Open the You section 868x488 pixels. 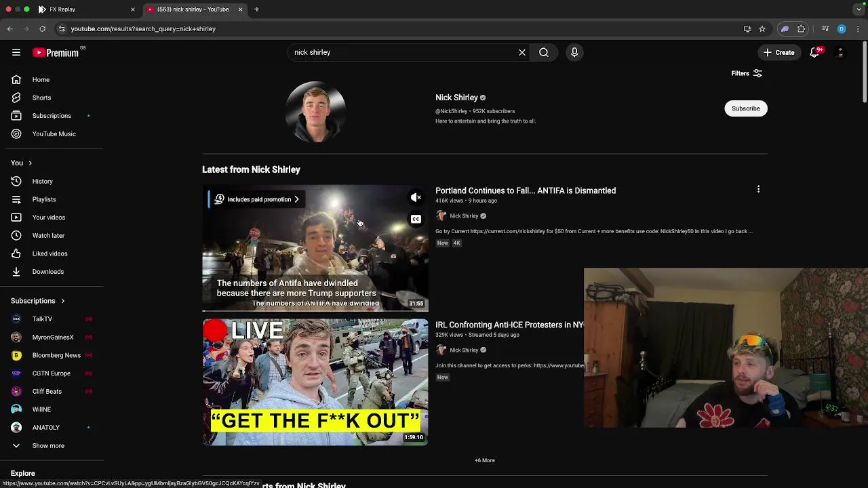[22, 163]
